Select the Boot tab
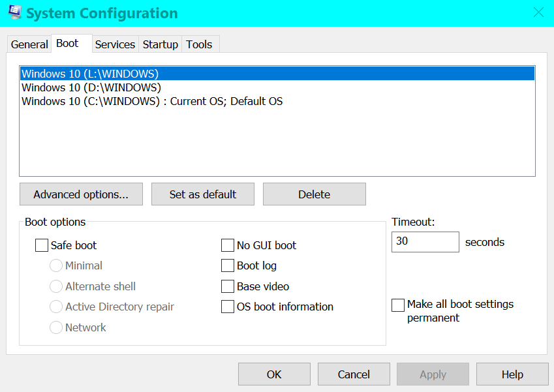Image resolution: width=554 pixels, height=392 pixels. tap(72, 44)
